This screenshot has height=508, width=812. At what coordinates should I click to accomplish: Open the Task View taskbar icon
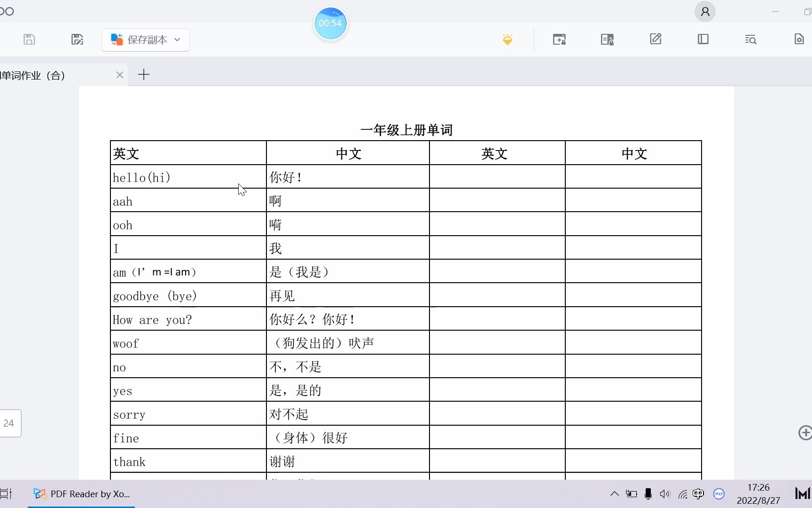(6, 494)
